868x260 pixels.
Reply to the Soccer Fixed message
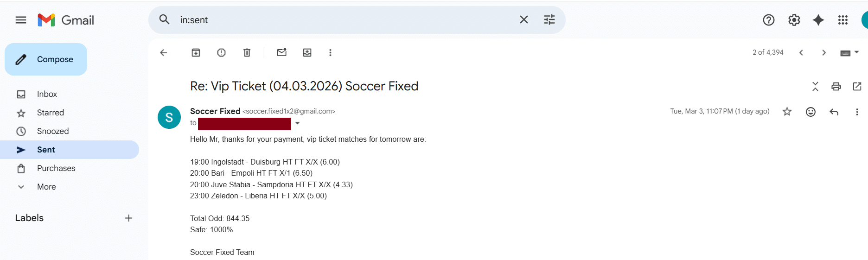[834, 112]
